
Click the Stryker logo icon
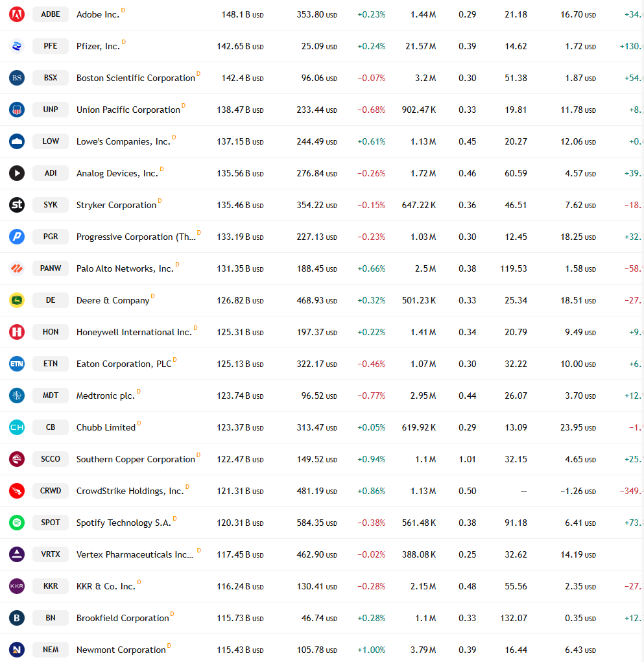(17, 205)
